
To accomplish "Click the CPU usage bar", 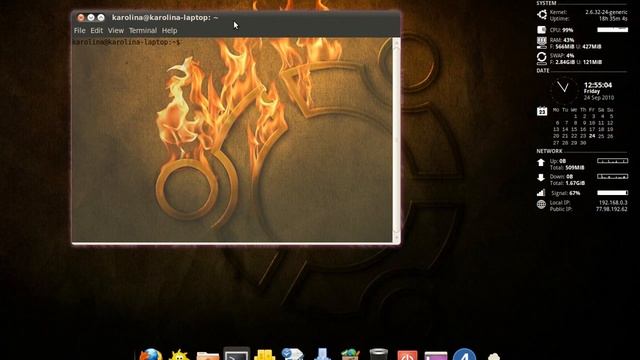I will coord(612,30).
